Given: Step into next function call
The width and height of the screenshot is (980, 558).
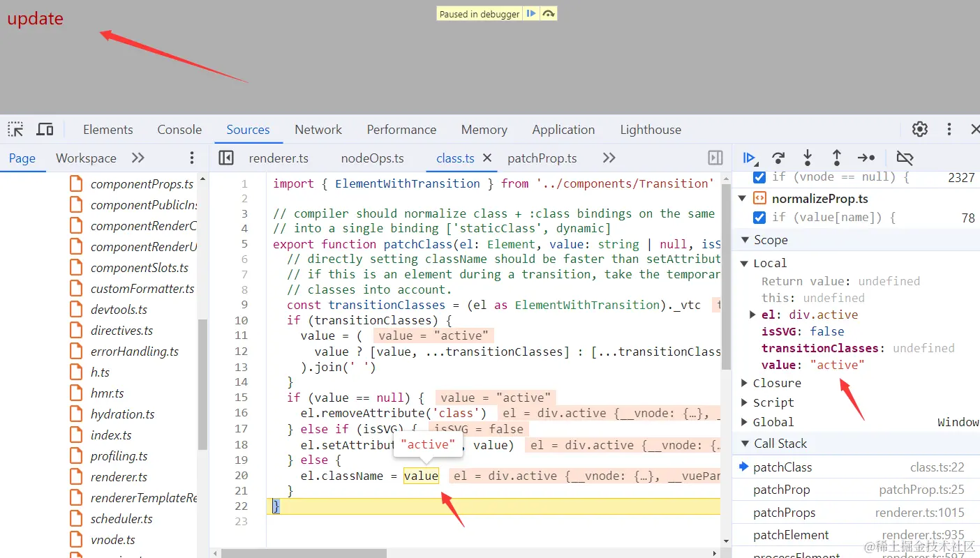Looking at the screenshot, I should click(808, 158).
